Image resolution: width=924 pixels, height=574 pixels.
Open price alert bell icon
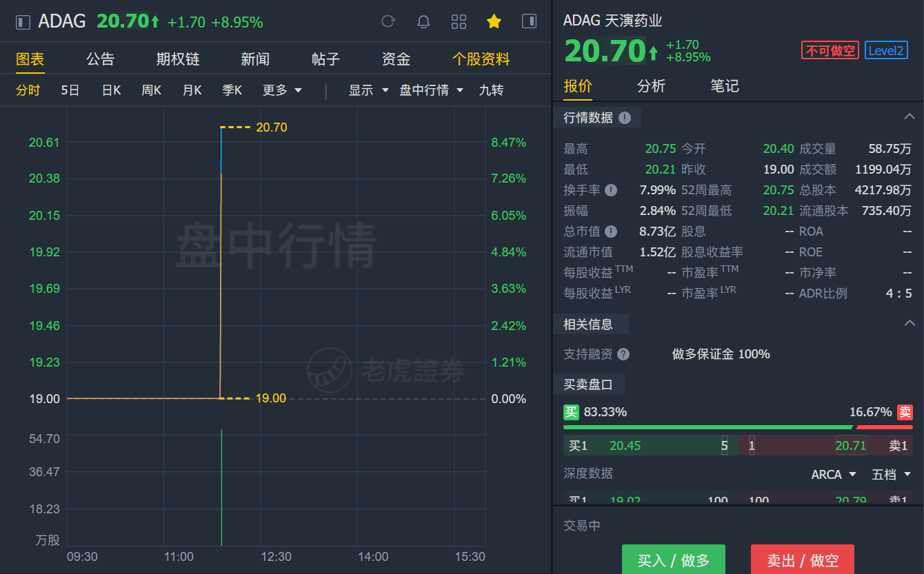coord(423,21)
